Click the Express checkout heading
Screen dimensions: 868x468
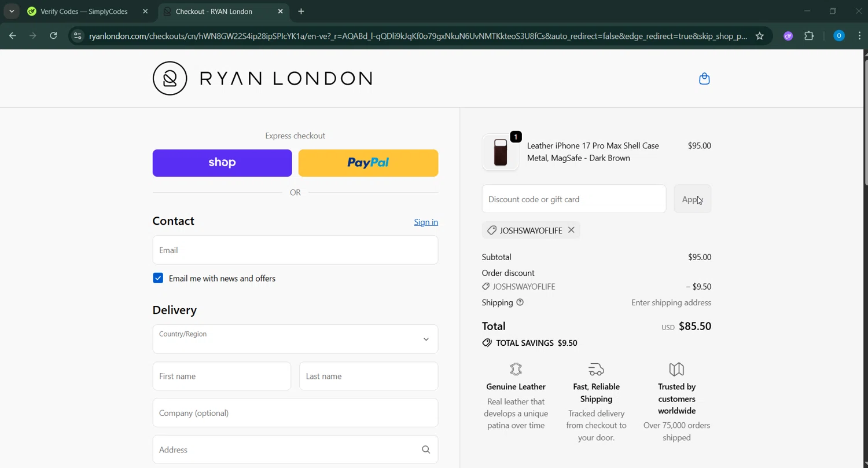pos(295,136)
